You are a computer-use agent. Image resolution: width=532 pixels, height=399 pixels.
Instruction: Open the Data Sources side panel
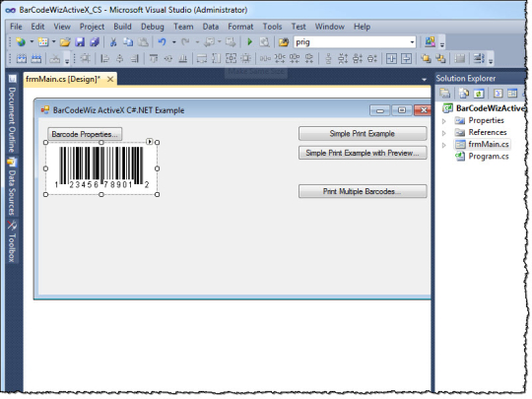[x=12, y=186]
